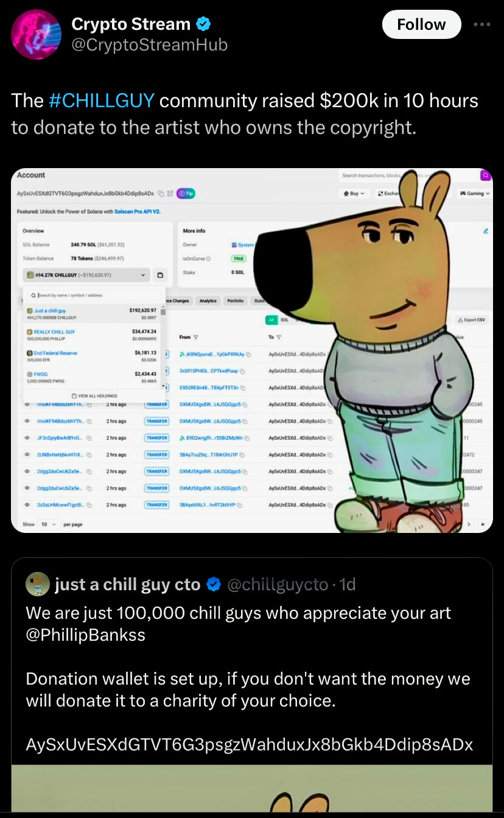Open the just a chill guy cto avatar

click(x=38, y=585)
